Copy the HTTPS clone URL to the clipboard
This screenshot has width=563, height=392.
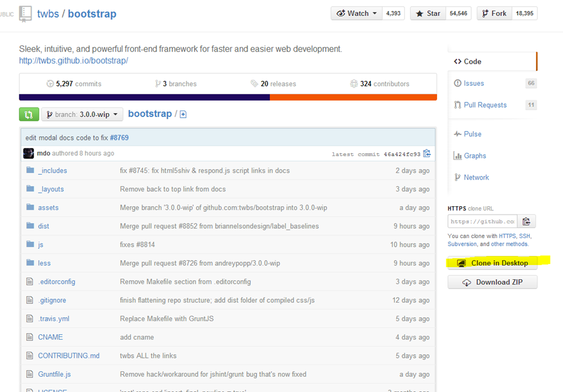coord(526,222)
